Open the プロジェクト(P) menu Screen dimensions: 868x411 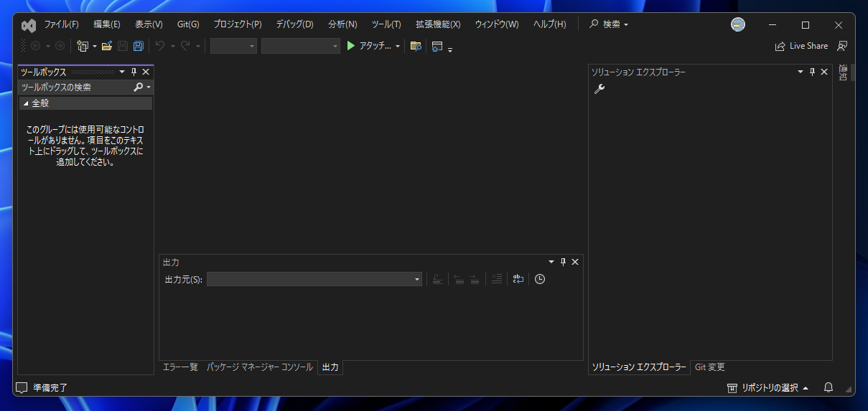tap(238, 24)
